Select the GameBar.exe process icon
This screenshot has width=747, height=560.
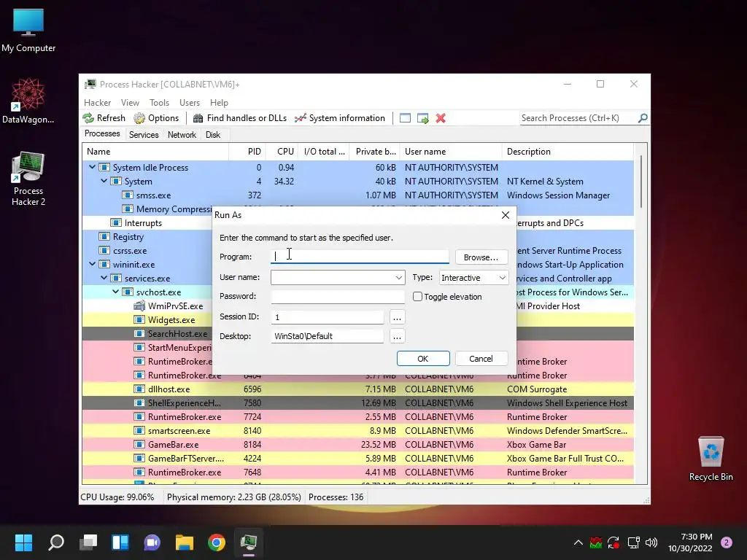click(x=139, y=444)
